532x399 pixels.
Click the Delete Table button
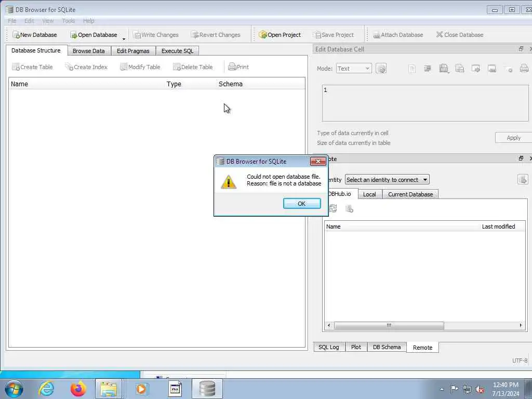point(193,67)
